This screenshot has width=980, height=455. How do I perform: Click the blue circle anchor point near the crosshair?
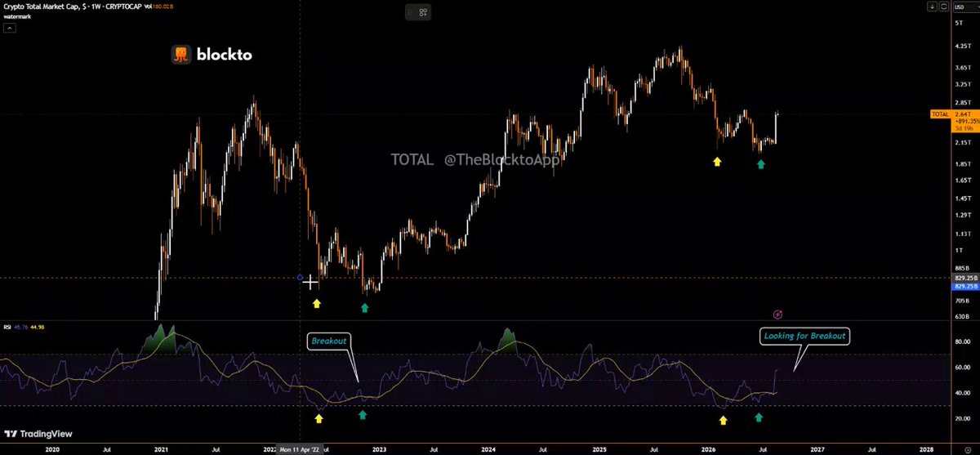pyautogui.click(x=301, y=278)
